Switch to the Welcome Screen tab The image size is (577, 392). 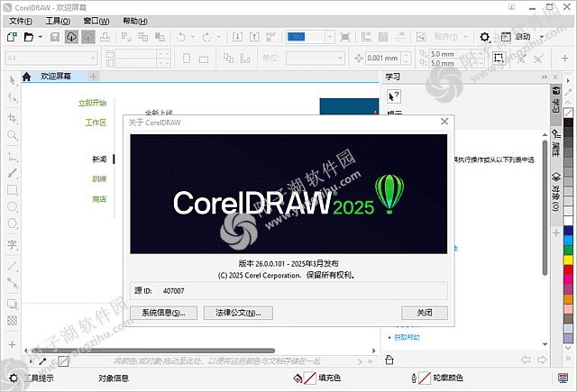(x=55, y=77)
